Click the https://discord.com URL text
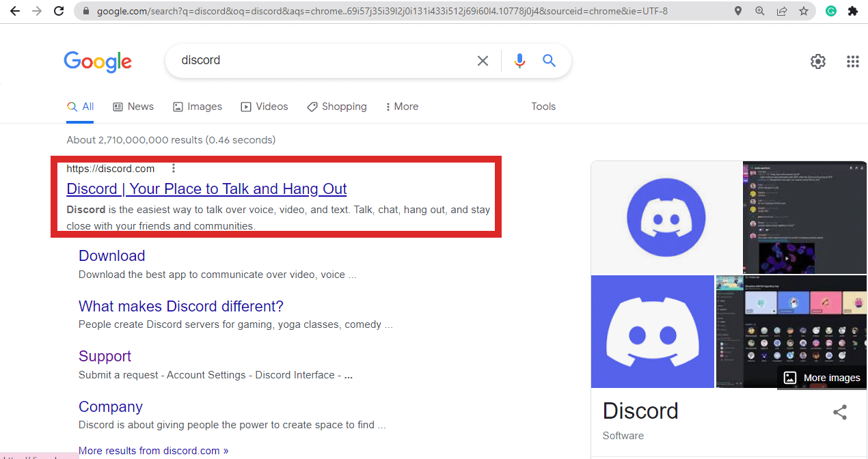The image size is (868, 459). coord(111,169)
